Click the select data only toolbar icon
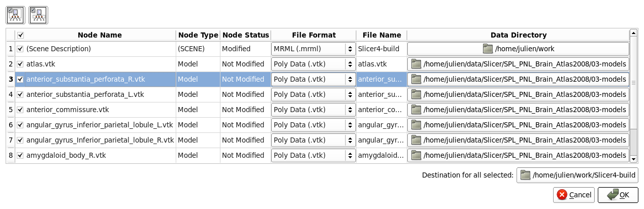The image size is (644, 209). point(38,15)
